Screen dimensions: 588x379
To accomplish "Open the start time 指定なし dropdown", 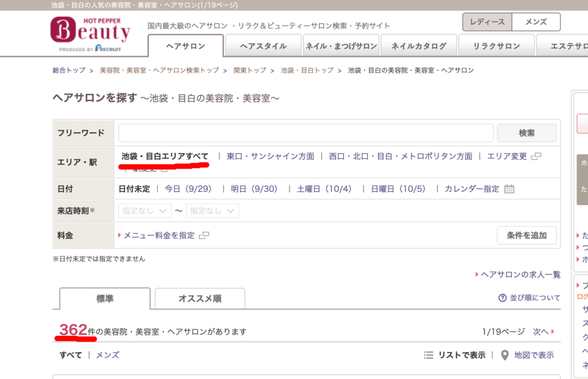I will point(145,211).
